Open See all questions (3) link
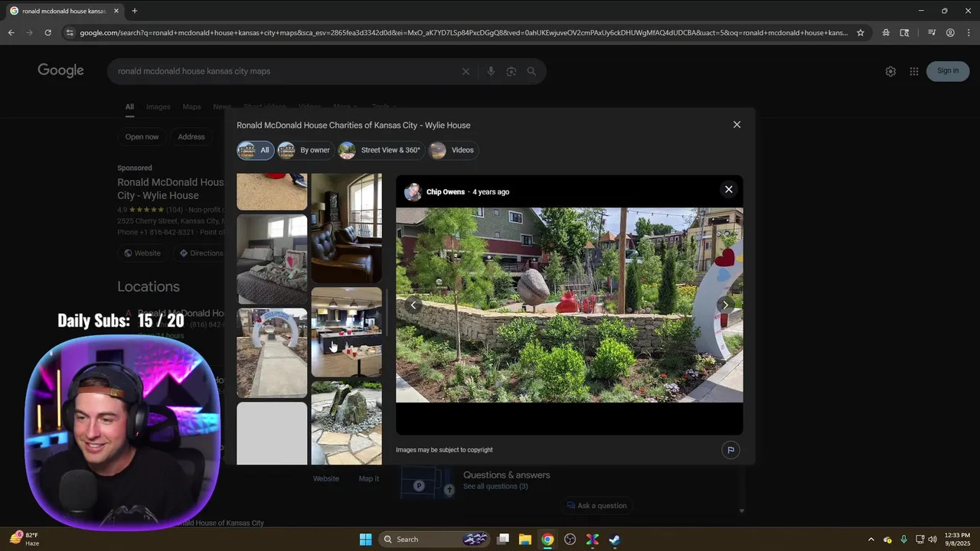Viewport: 980px width, 551px height. pyautogui.click(x=495, y=487)
